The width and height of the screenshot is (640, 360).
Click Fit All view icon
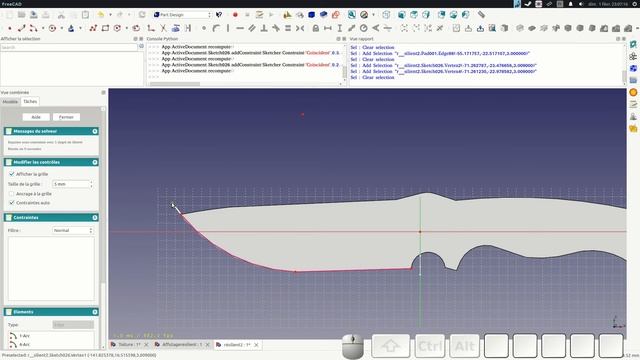click(351, 15)
